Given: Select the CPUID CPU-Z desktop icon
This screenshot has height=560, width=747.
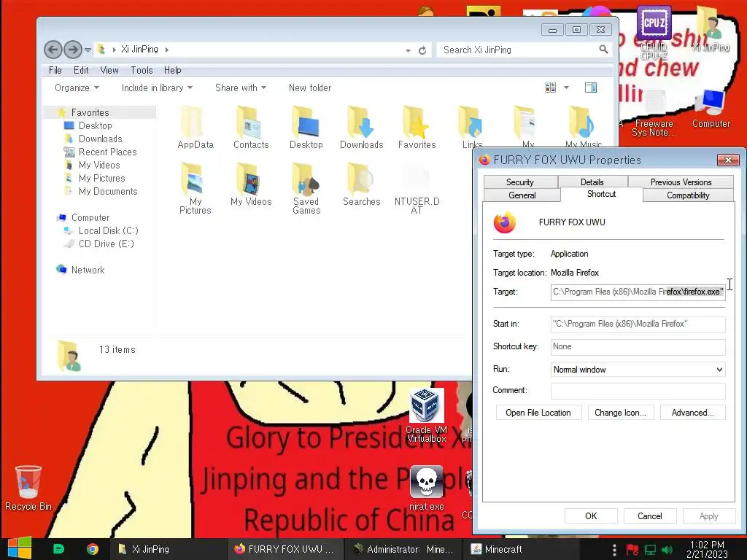Looking at the screenshot, I should pos(654,31).
